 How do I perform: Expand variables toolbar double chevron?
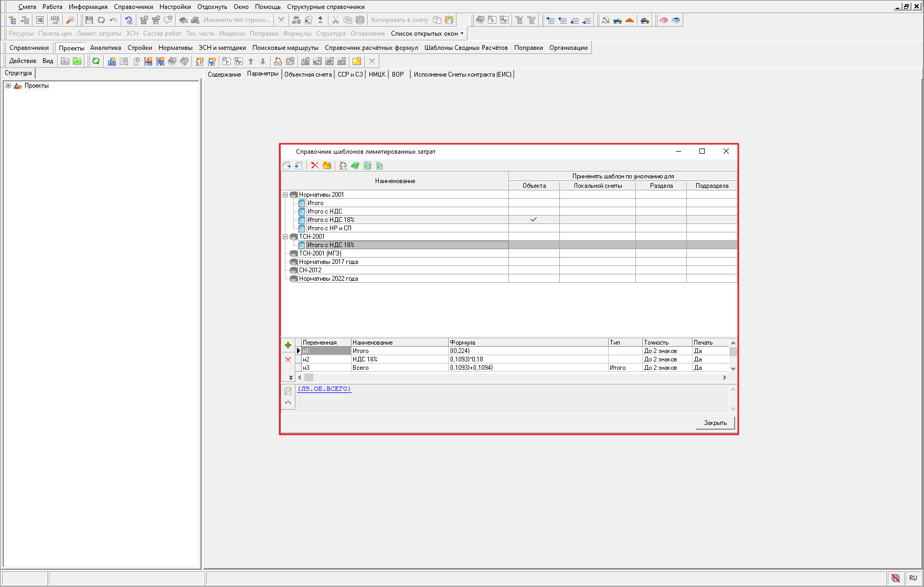291,377
